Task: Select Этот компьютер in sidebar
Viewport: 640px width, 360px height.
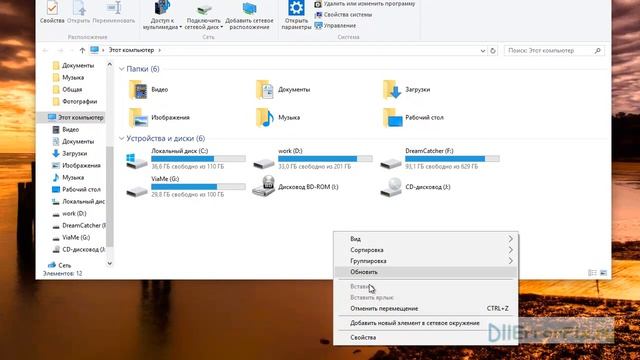Action: 76,118
